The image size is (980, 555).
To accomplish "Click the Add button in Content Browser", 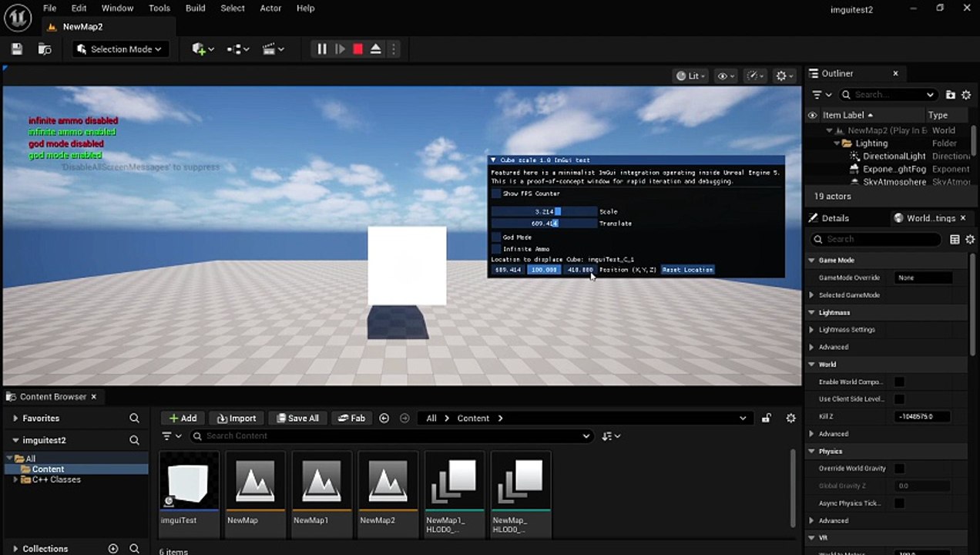I will 183,419.
